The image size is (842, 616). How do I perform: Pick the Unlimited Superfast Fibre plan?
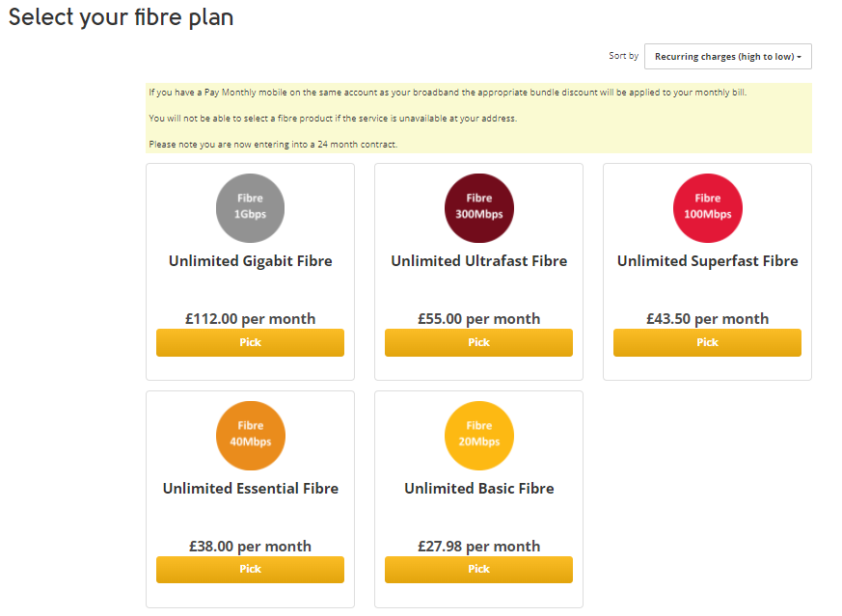point(707,342)
